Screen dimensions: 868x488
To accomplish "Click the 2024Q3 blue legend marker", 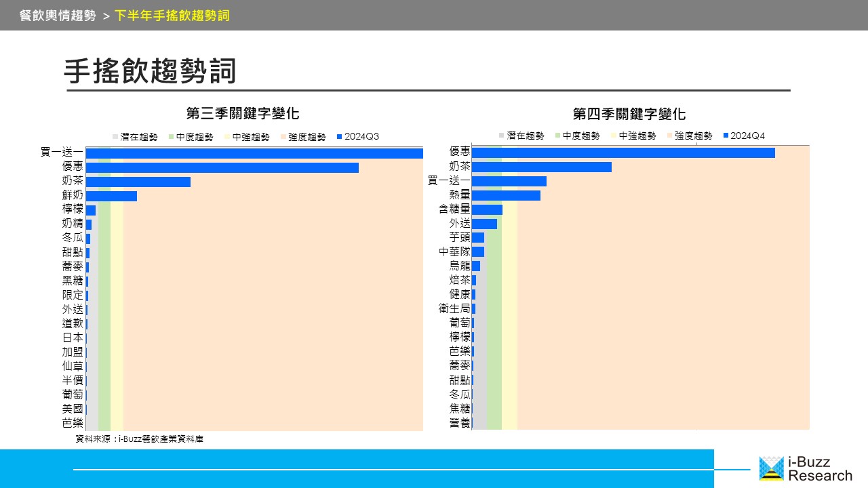I will click(340, 137).
